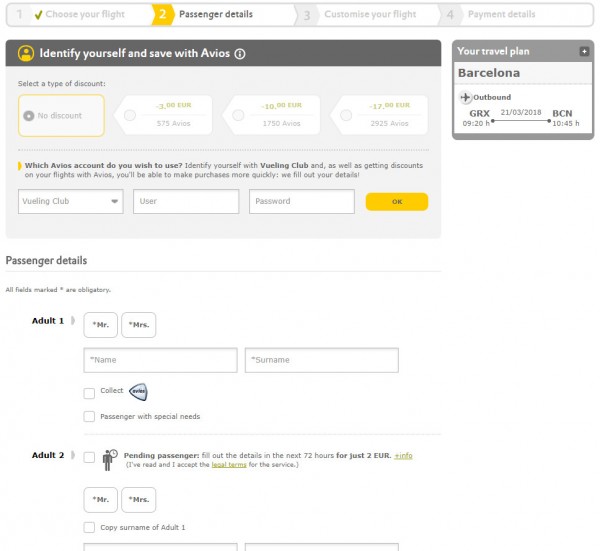Choose Mr. title for Adult 2
Viewport: 600px width, 551px height.
101,500
